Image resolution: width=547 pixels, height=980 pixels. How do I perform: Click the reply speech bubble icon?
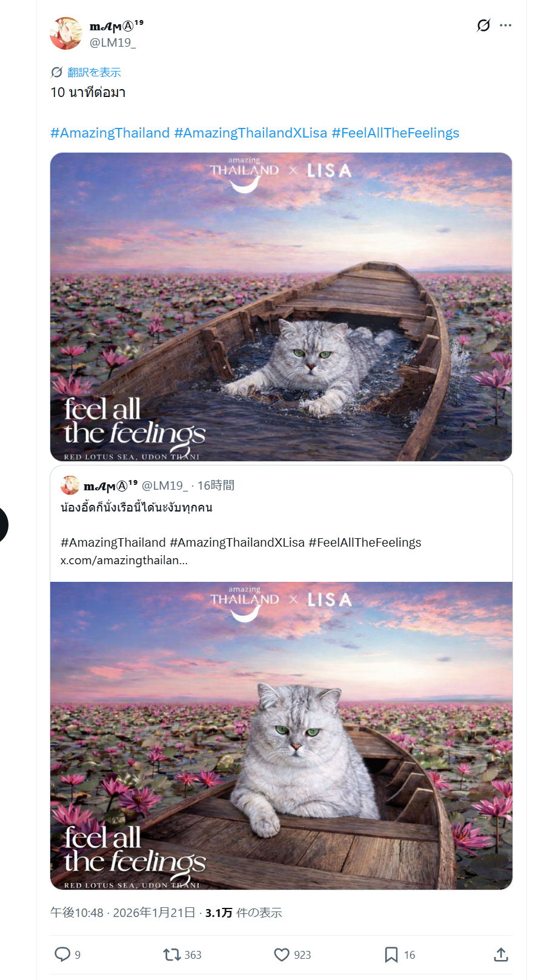click(x=62, y=955)
